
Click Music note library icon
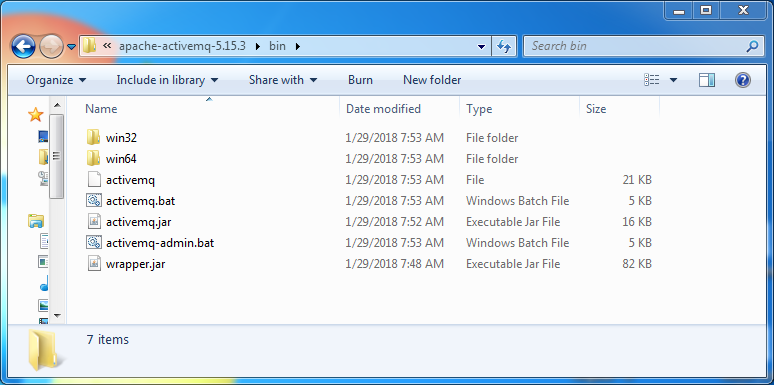(44, 284)
